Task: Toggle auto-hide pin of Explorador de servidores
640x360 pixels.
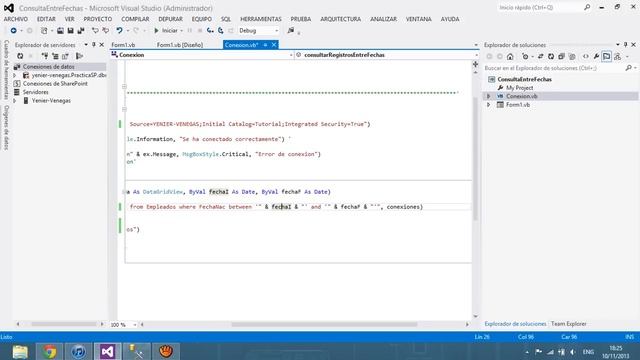Action: tap(94, 45)
